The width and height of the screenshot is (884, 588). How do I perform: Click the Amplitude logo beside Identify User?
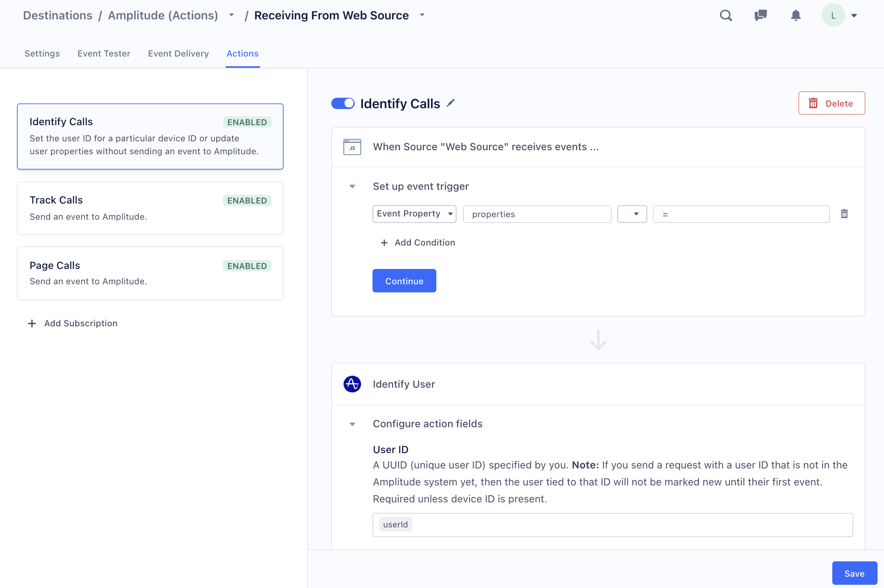click(x=352, y=384)
